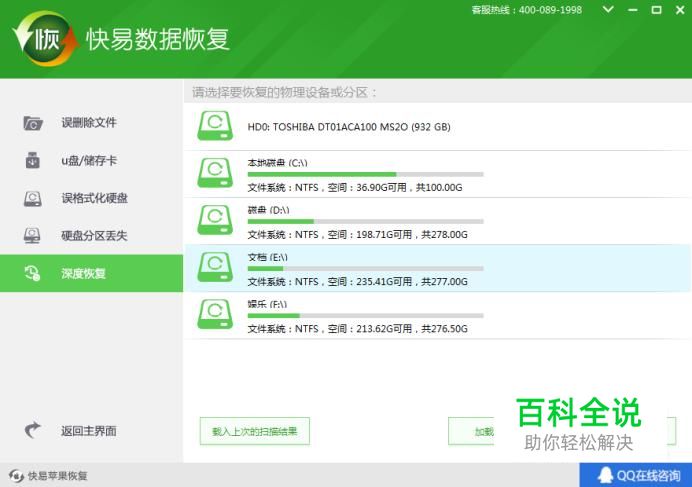Click the QQ penguin icon
The width and height of the screenshot is (692, 487).
(606, 476)
